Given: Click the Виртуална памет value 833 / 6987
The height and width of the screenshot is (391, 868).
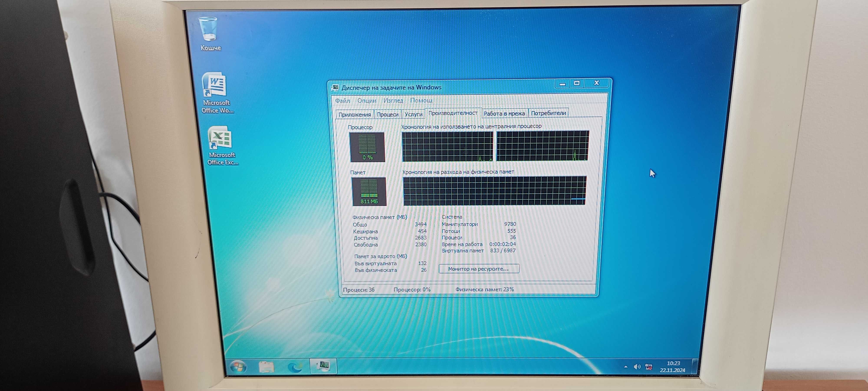Looking at the screenshot, I should (x=503, y=251).
